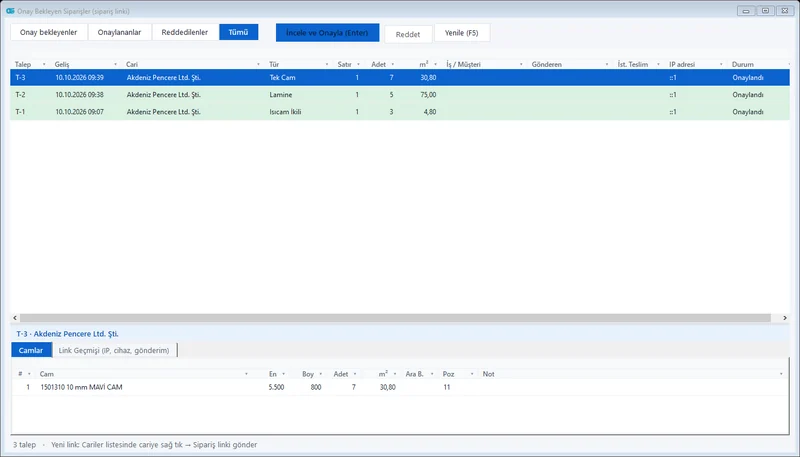Viewport: 800px width, 457px height.
Task: Click the Poz value 11
Action: tap(446, 387)
